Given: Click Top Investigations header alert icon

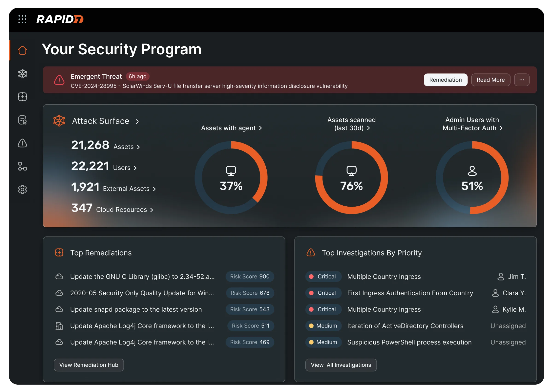Looking at the screenshot, I should (310, 253).
